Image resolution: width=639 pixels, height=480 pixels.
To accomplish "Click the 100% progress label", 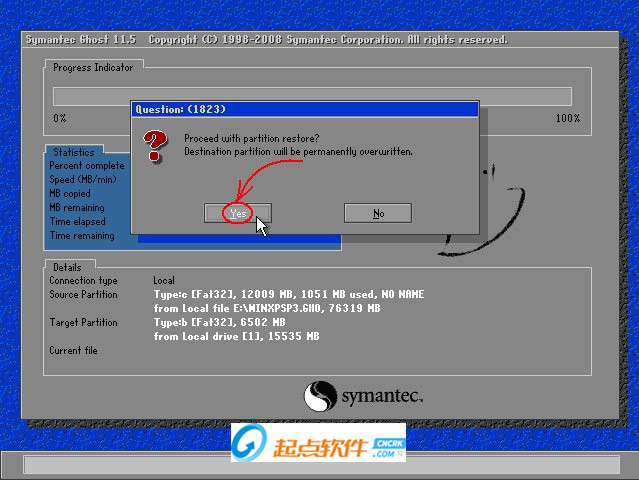I will point(568,118).
